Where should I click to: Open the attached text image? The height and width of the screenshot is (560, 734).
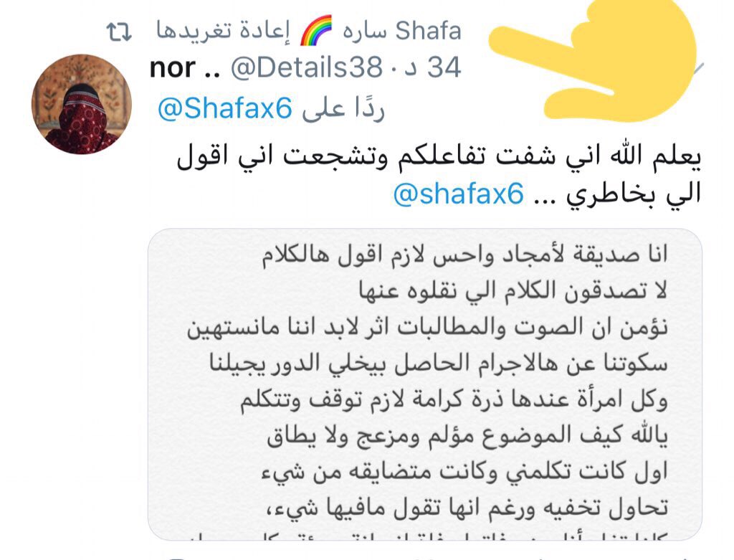[x=425, y=384]
